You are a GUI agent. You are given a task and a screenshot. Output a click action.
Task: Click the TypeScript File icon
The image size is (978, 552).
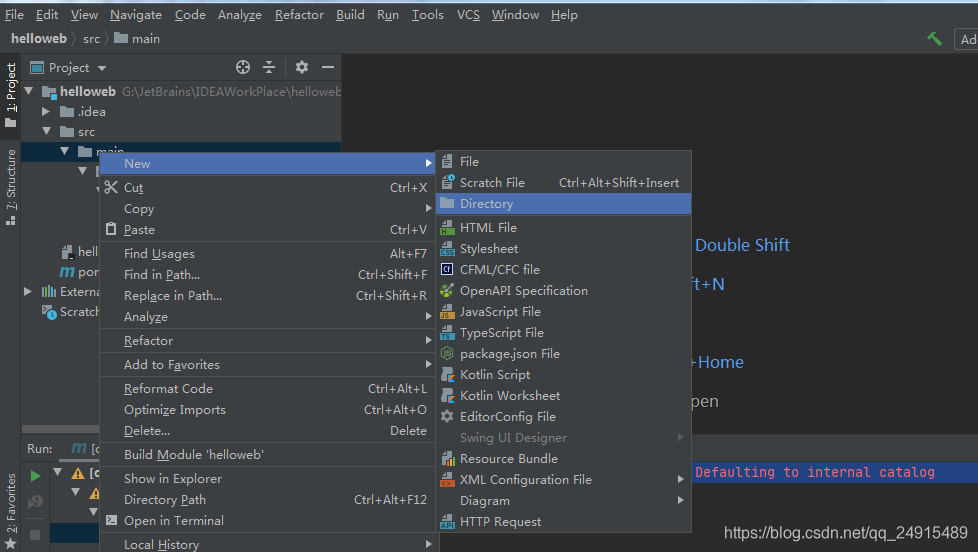coord(447,333)
